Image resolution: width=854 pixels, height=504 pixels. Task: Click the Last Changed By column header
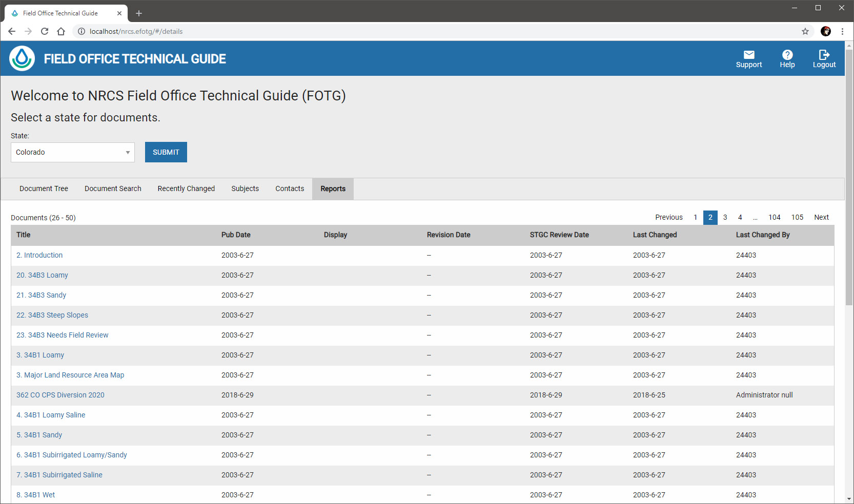tap(763, 235)
